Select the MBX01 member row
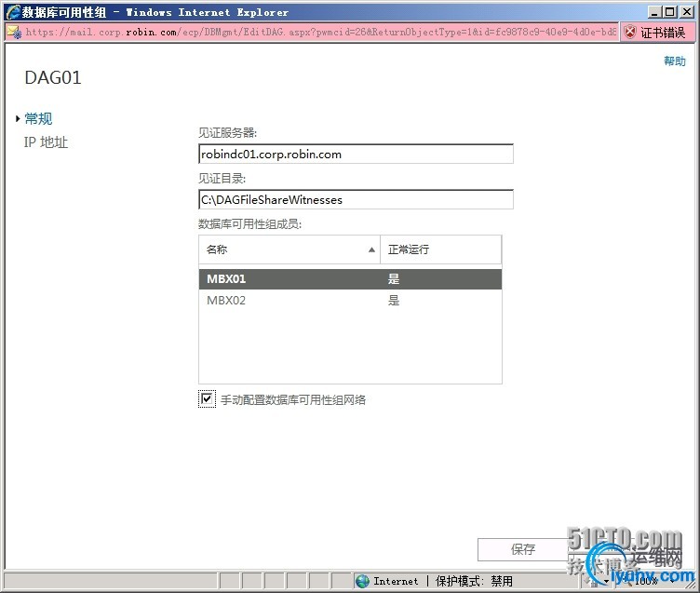Viewport: 700px width, 593px height. [350, 279]
